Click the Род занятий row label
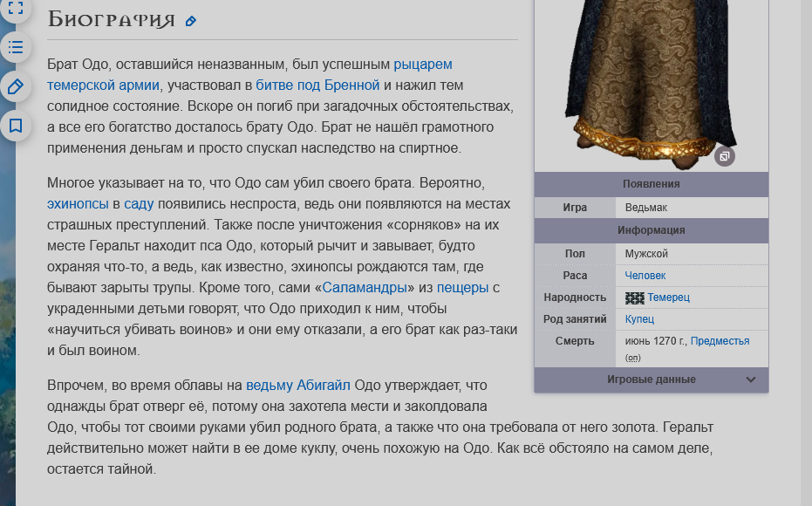The width and height of the screenshot is (812, 506). click(575, 319)
